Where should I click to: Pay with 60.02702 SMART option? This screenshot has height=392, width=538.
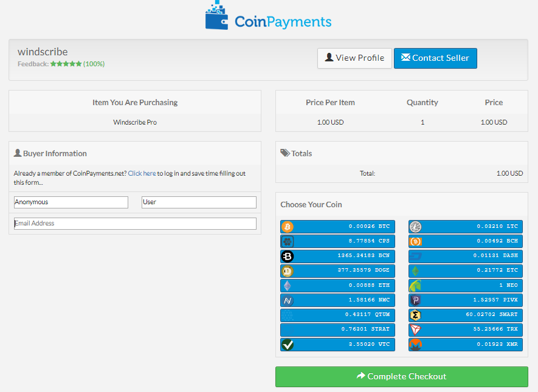tap(466, 315)
